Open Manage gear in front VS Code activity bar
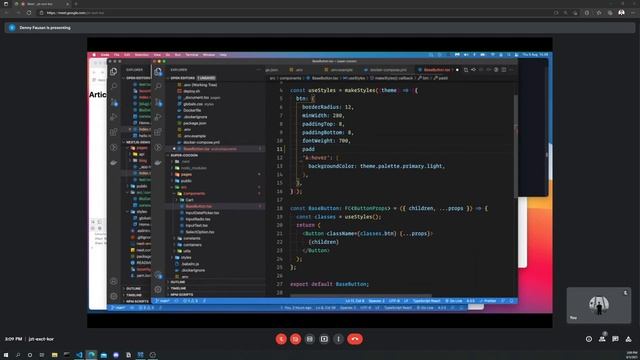Image resolution: width=640 pixels, height=360 pixels. point(158,289)
